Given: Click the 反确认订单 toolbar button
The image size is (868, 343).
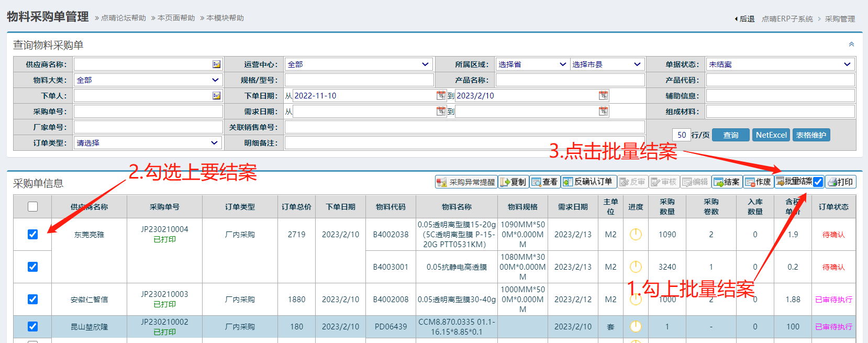Looking at the screenshot, I should 587,182.
